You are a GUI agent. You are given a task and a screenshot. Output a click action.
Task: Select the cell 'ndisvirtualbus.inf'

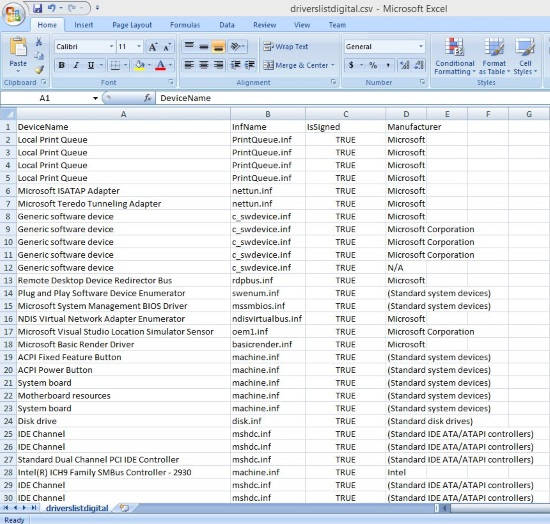[x=268, y=319]
